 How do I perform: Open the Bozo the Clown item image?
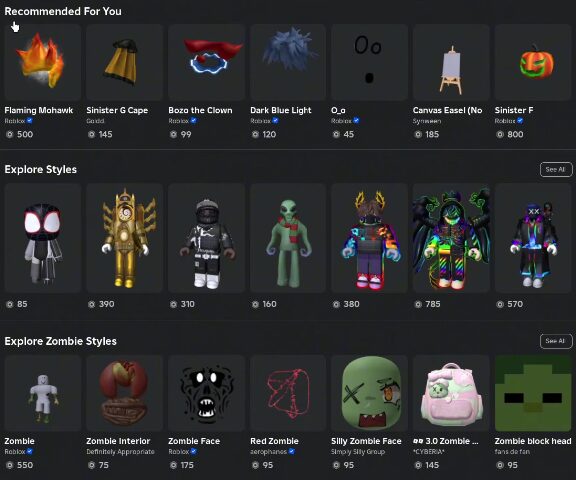(206, 62)
